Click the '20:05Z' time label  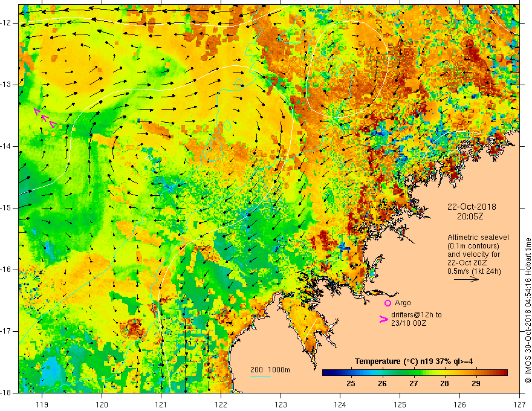point(470,216)
